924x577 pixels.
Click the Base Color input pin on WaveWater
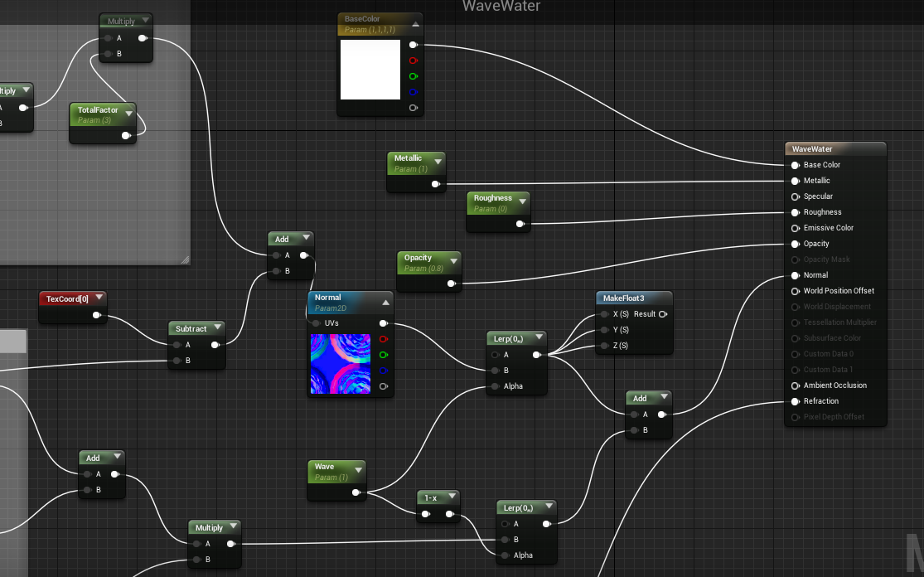point(796,165)
